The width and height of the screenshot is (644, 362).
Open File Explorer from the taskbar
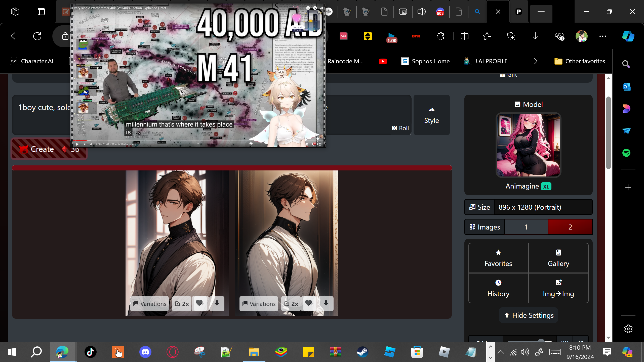254,352
